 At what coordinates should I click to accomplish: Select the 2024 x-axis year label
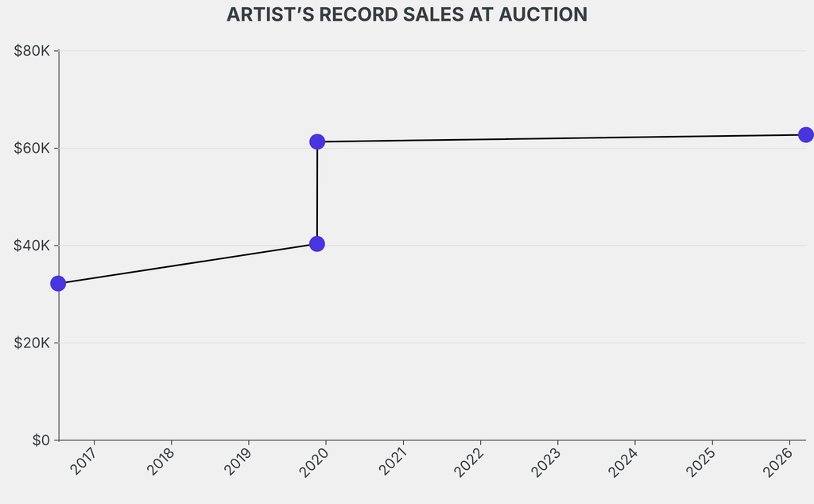coord(622,461)
